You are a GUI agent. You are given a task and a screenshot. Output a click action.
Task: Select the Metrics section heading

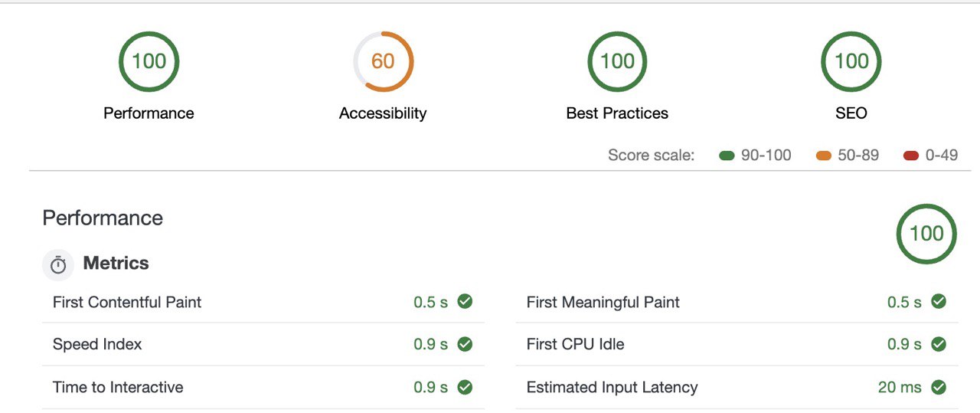(116, 264)
